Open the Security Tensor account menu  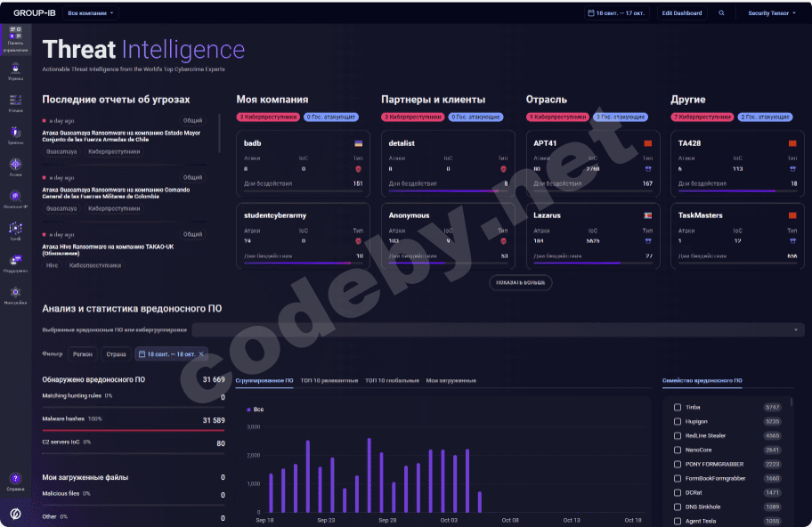tap(772, 13)
